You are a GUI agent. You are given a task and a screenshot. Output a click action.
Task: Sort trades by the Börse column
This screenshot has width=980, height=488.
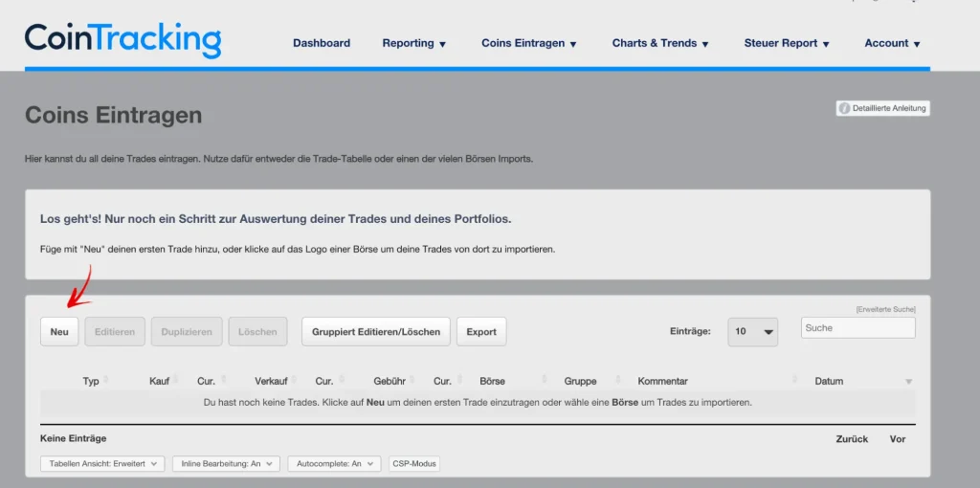(x=492, y=381)
